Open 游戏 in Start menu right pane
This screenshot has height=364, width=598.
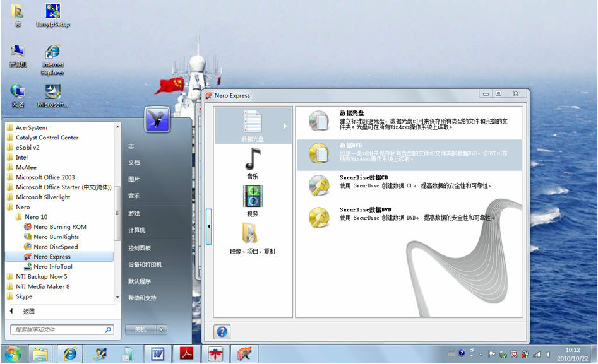tap(134, 214)
